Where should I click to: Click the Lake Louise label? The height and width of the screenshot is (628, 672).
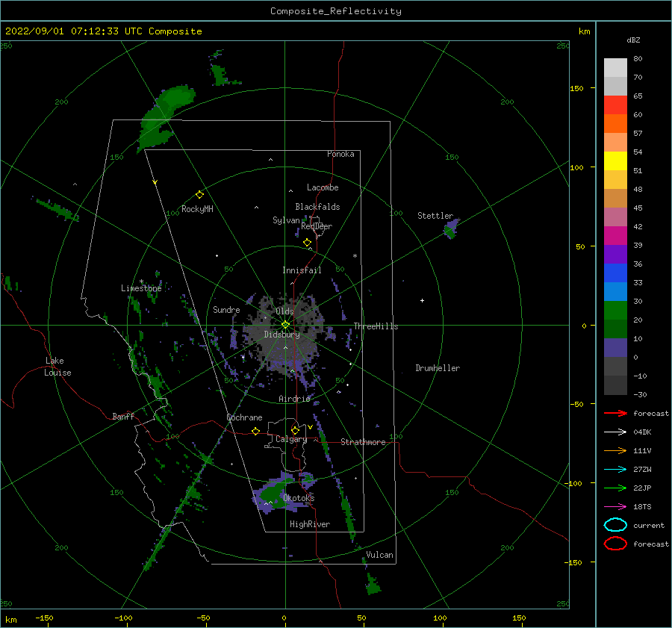pos(57,367)
